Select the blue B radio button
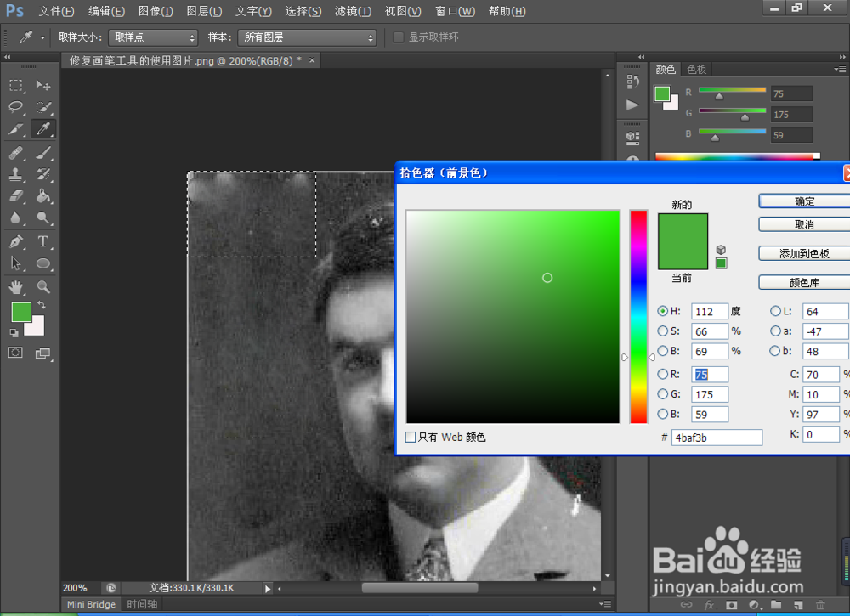The width and height of the screenshot is (850, 616). (x=662, y=415)
